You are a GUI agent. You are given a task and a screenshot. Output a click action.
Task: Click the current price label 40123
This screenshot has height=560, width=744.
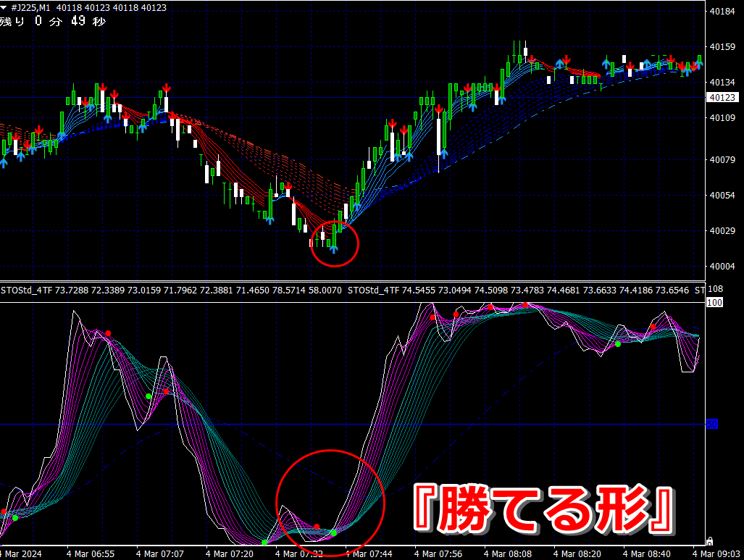(722, 97)
